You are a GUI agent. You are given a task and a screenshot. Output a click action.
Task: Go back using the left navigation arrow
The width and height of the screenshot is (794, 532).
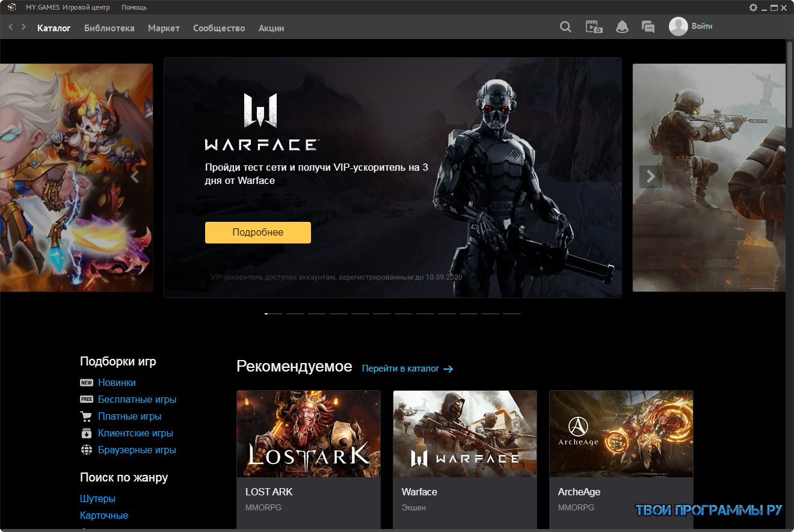pos(11,27)
